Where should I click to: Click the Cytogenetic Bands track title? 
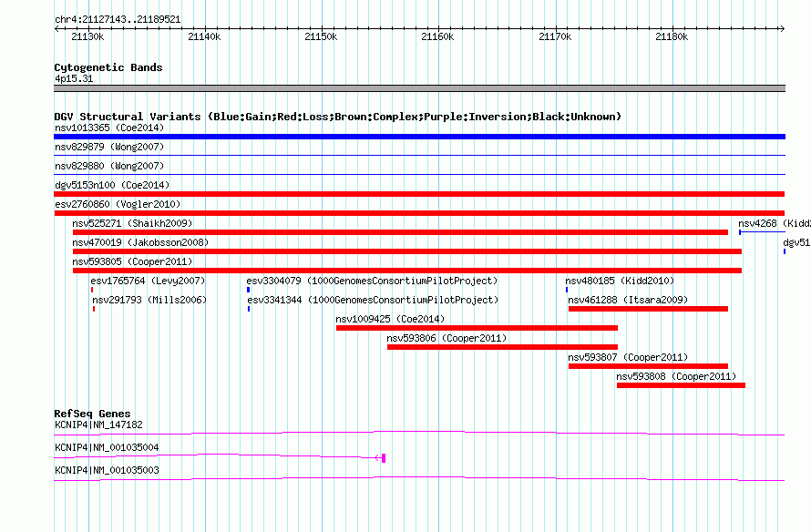(x=108, y=67)
